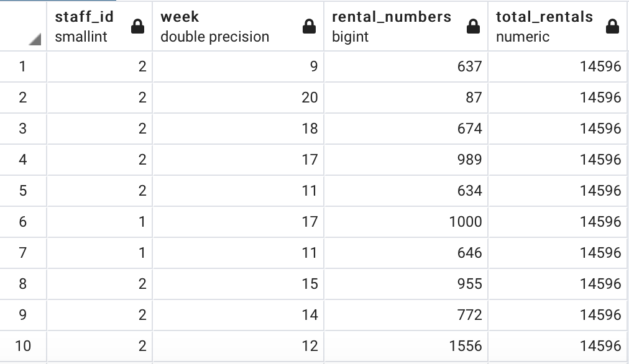
Task: Click the rental_numbers cell showing 1556
Action: (406, 346)
